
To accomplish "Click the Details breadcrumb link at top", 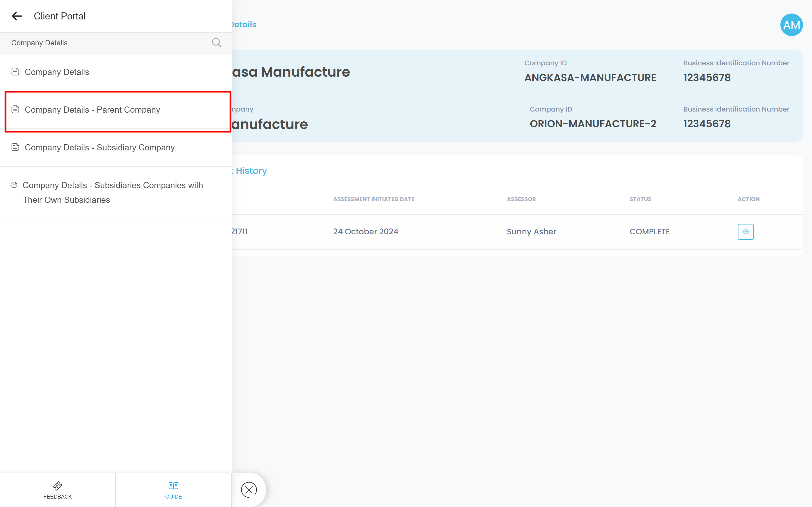I will point(244,25).
